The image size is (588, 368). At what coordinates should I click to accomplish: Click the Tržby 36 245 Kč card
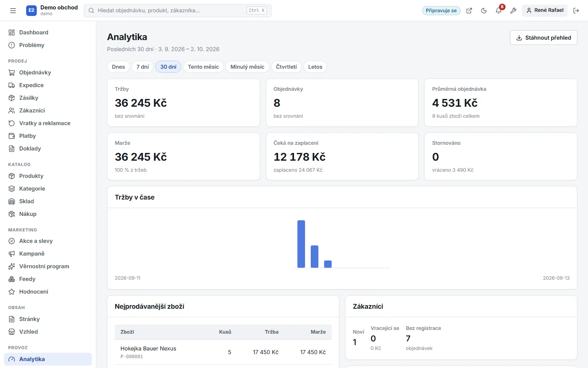point(183,103)
